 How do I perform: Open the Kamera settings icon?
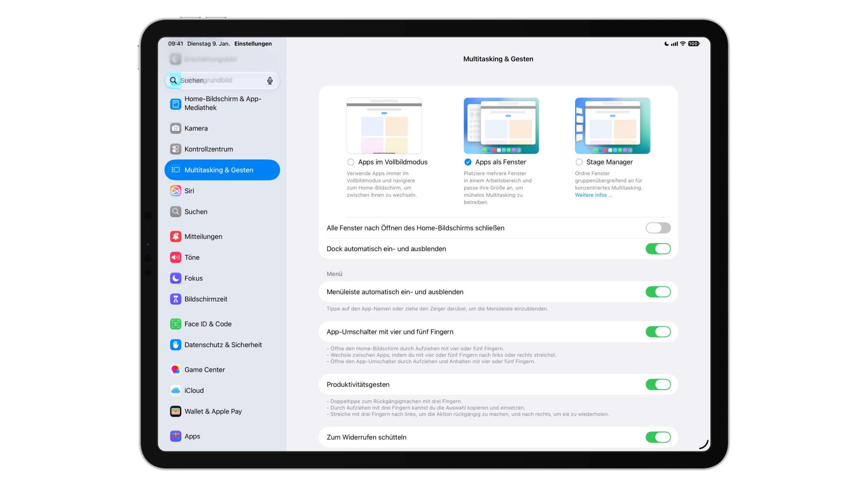pos(175,128)
